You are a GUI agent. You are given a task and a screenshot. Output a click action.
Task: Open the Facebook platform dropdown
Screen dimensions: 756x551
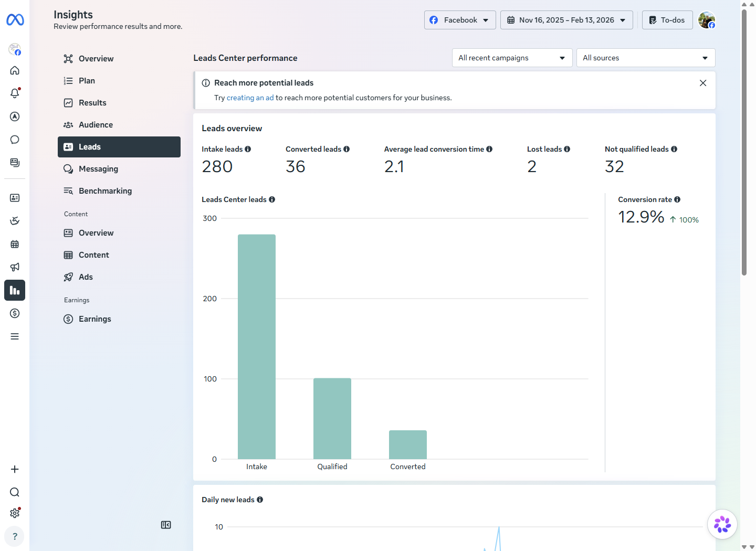click(460, 20)
